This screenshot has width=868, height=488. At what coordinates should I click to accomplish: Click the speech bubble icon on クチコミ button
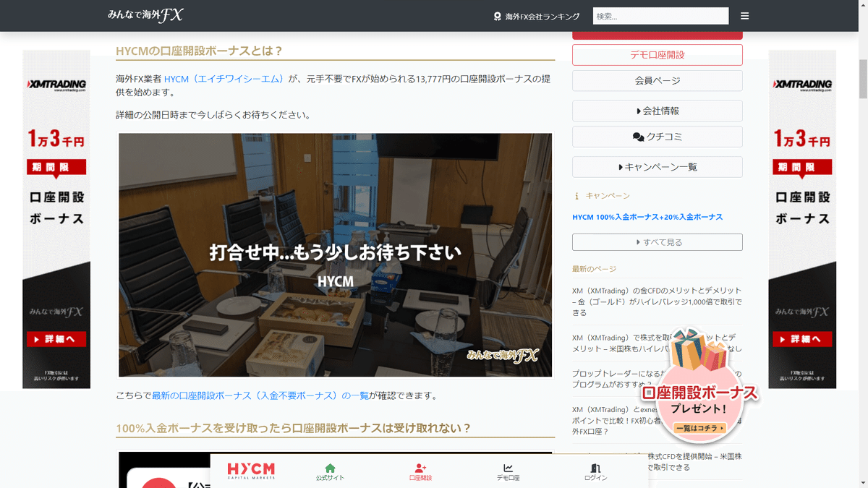(x=637, y=138)
